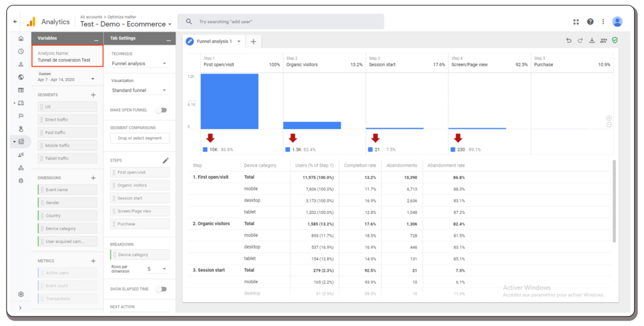Open the Technique Funnel analysis dropdown

(139, 64)
